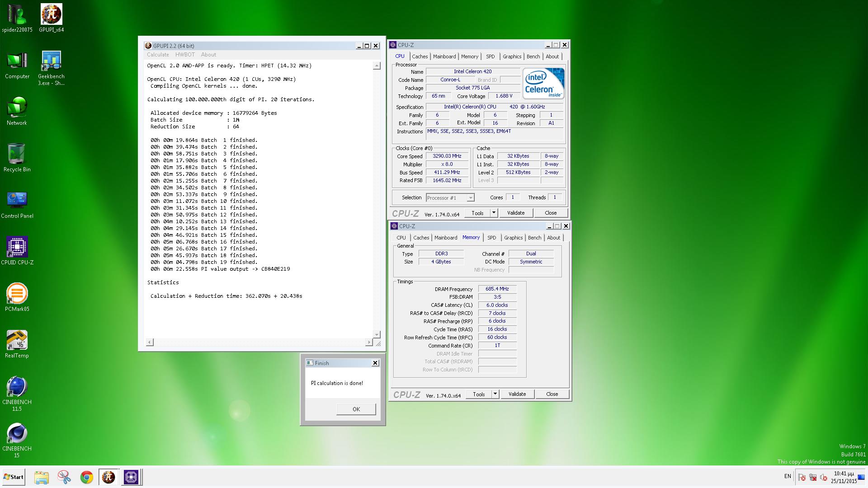The width and height of the screenshot is (868, 488).
Task: Click the DRAM Frequency value 685.4 MHz
Action: 497,289
